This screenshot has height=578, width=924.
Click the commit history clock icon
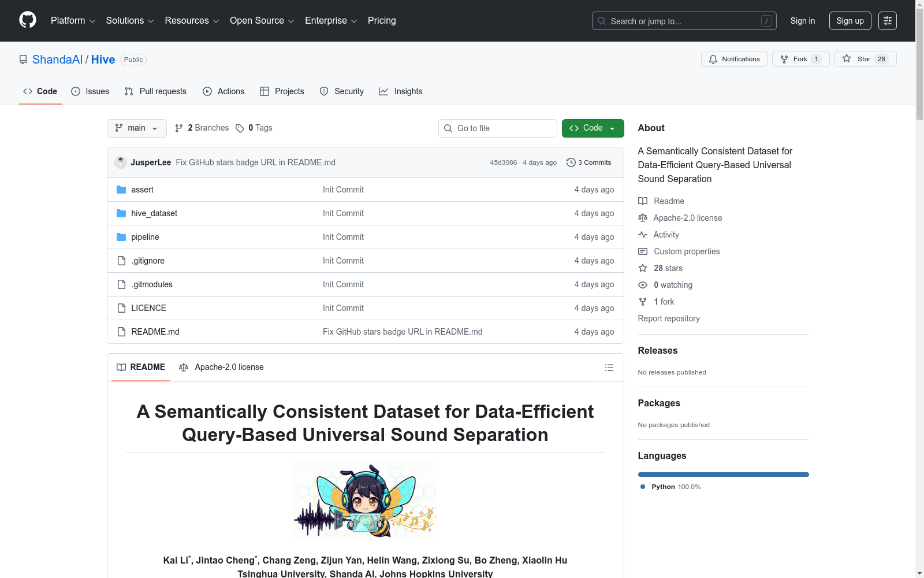pyautogui.click(x=571, y=162)
